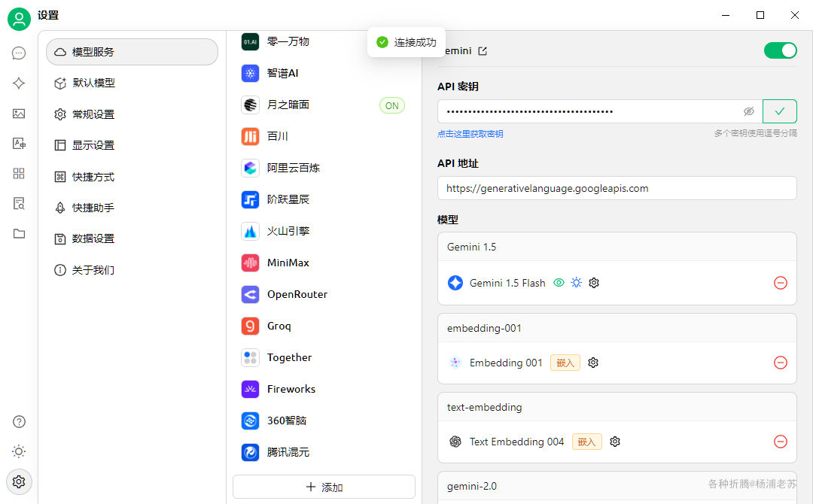Click the gemini-2.0 group header

[617, 487]
